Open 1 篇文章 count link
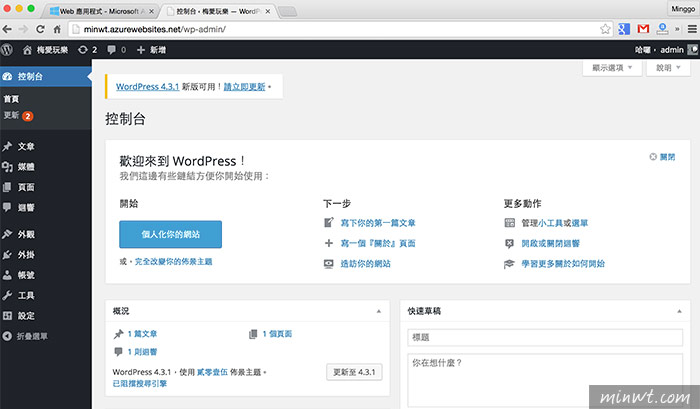 pyautogui.click(x=142, y=334)
